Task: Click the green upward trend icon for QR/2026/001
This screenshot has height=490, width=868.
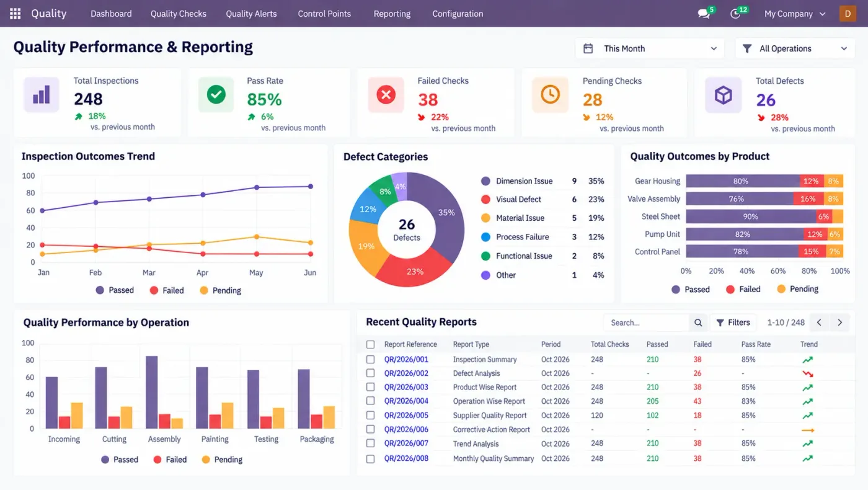Action: (807, 360)
